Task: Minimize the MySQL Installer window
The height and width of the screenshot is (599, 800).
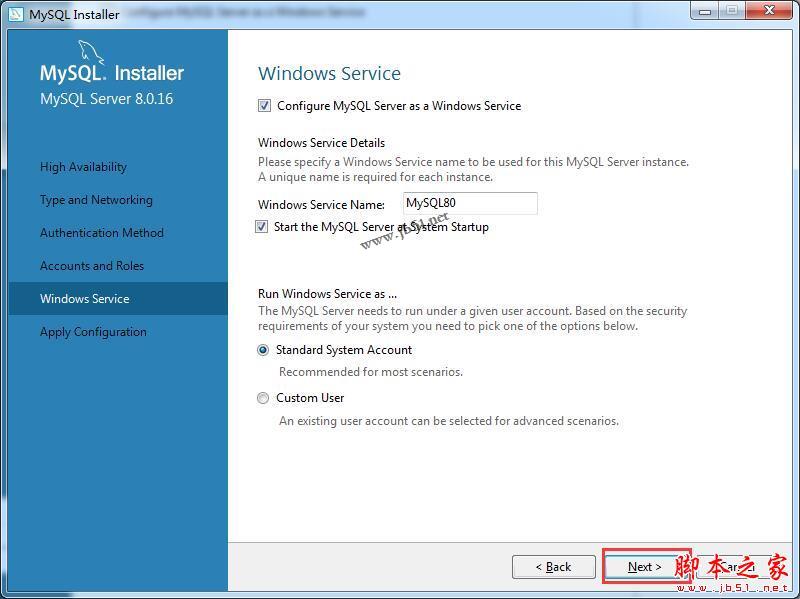Action: (x=705, y=10)
